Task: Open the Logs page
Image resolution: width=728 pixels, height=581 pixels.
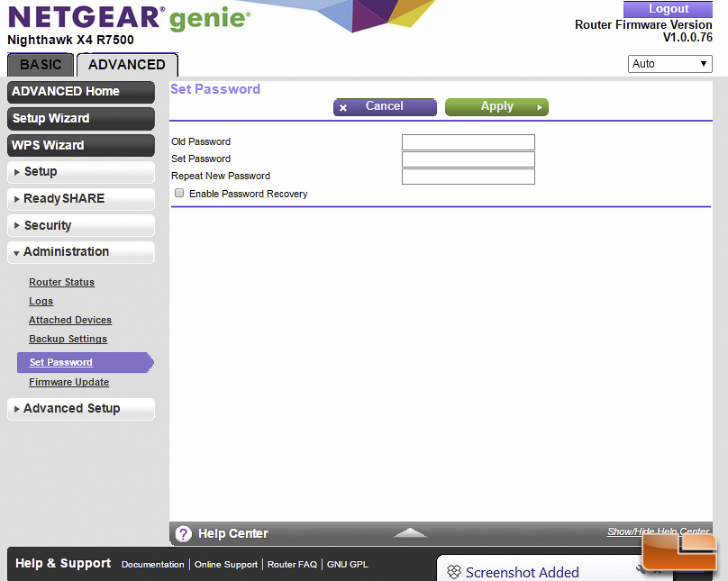Action: coord(41,301)
